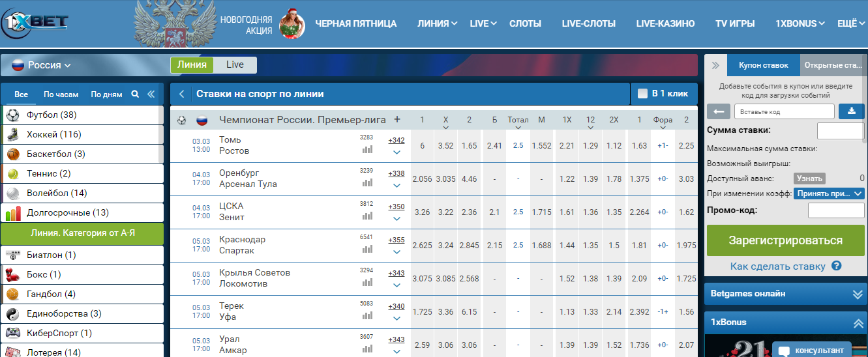Select the Hockey (116) skate icon
This screenshot has width=868, height=357.
click(x=13, y=135)
